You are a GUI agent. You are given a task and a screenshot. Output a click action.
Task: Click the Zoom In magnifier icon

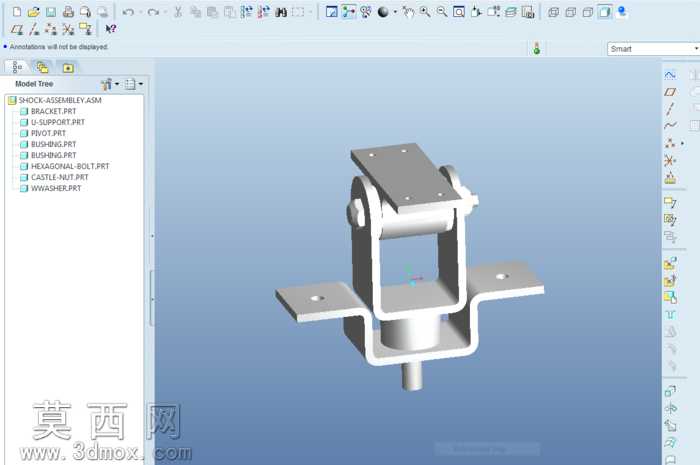(425, 12)
